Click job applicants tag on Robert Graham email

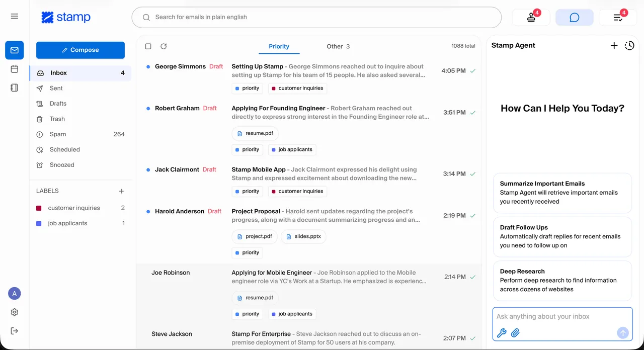coord(292,149)
